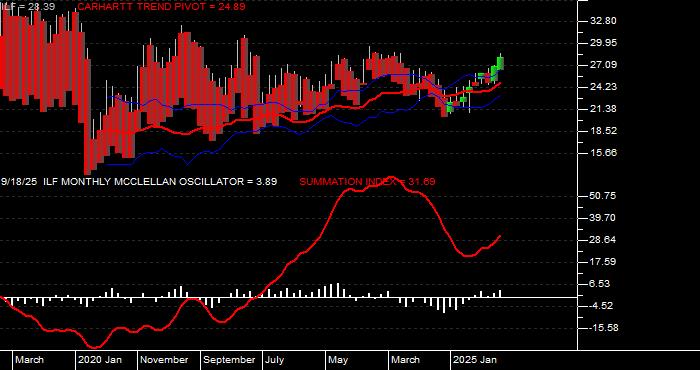Select the 'November' date axis label
The image size is (700, 370).
pyautogui.click(x=165, y=360)
